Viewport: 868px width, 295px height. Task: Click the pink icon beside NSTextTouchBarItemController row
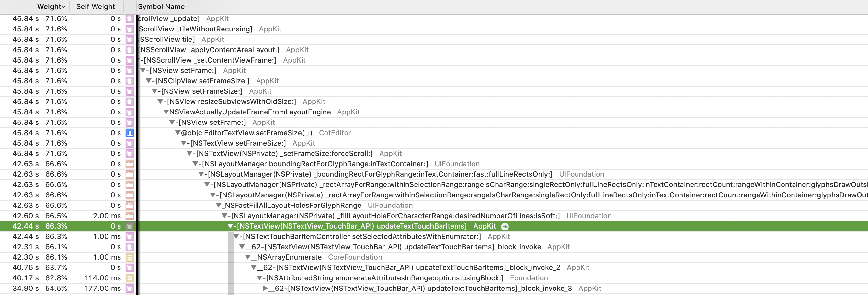(x=131, y=236)
